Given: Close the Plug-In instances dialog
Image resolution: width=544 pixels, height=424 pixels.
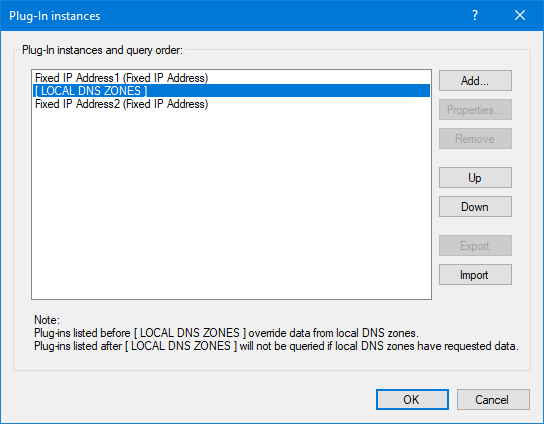Looking at the screenshot, I should point(520,15).
